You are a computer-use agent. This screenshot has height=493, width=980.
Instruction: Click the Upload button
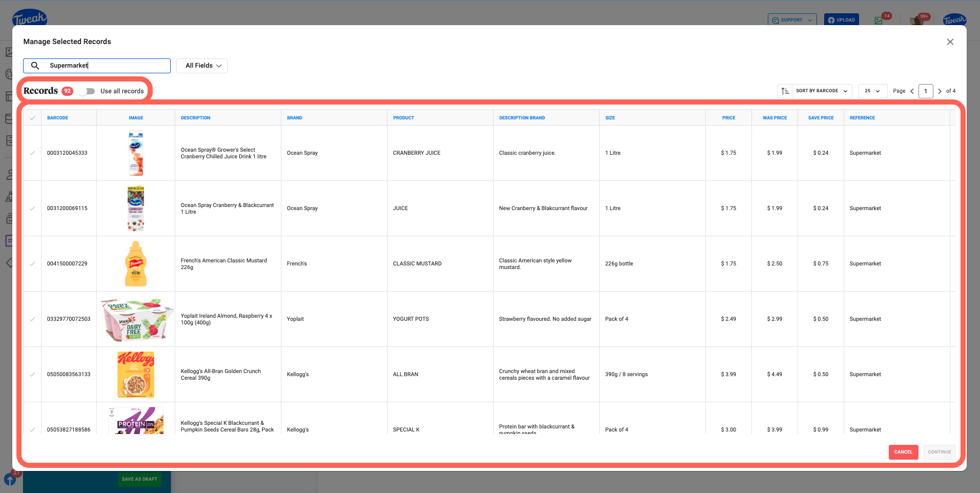[842, 20]
